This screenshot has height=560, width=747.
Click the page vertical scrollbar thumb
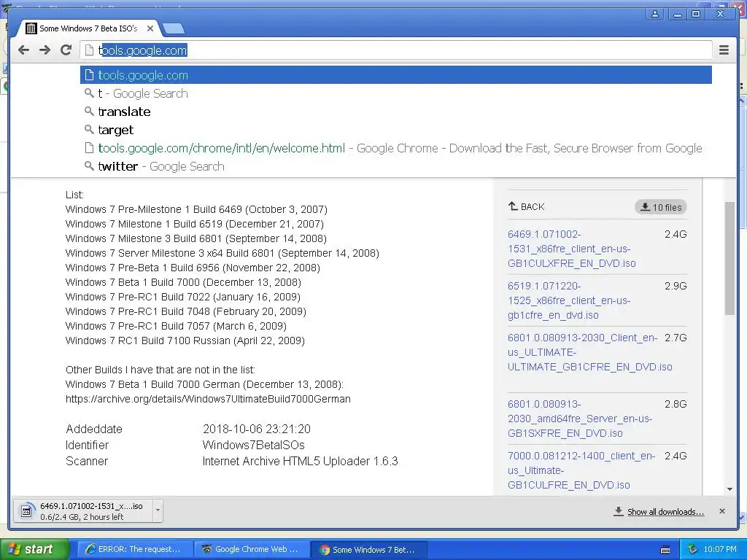729,257
